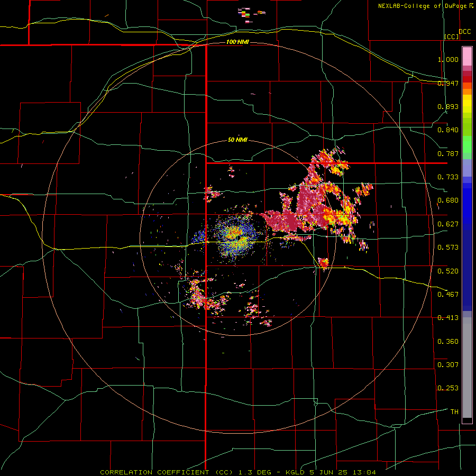Viewport: 476px width, 476px height.
Task: Pick the periwinkle color bar segment near 0.733
Action: coord(467,168)
